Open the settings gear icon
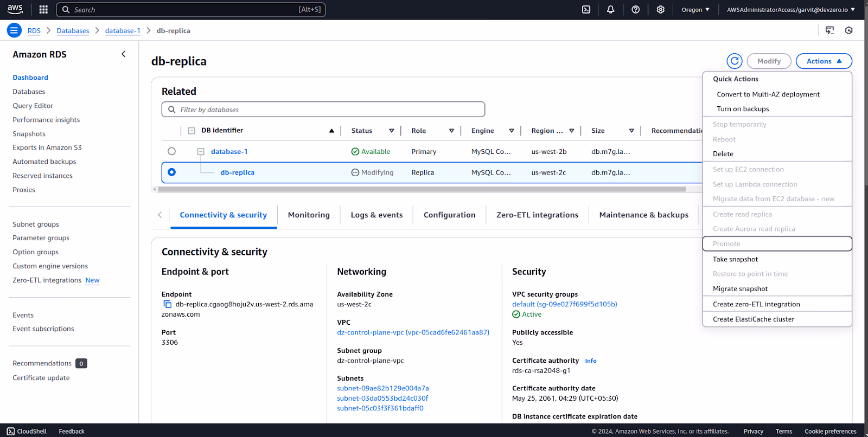Screen dimensions: 868x437 (x=661, y=9)
